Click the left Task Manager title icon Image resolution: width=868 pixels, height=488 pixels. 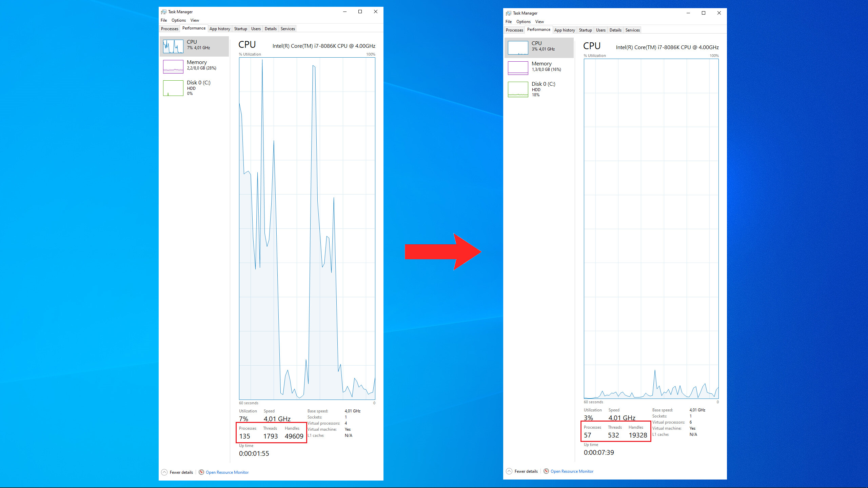164,12
